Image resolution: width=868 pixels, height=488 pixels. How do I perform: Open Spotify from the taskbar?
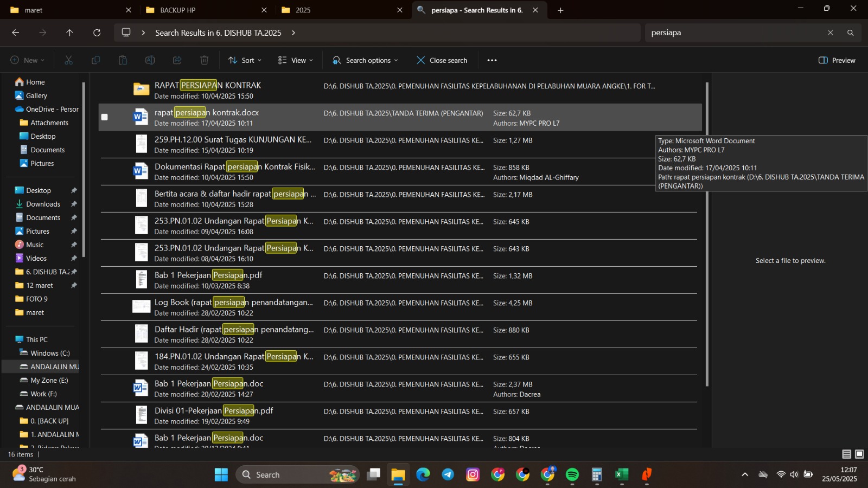(x=572, y=474)
